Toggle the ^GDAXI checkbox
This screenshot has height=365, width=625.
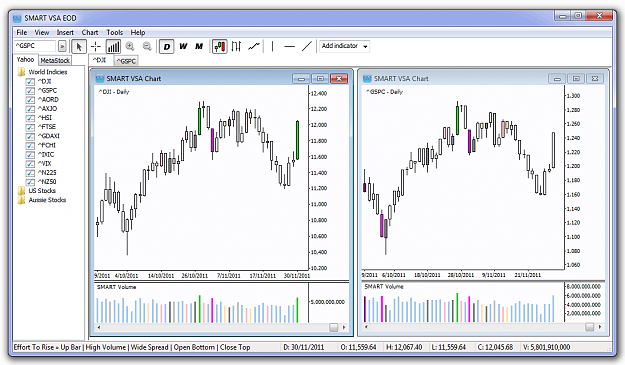[30, 136]
